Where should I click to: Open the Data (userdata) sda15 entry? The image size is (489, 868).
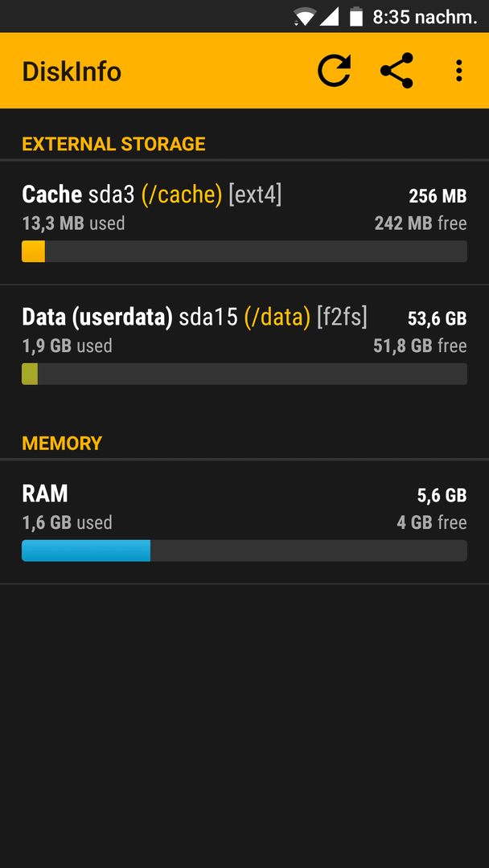pyautogui.click(x=244, y=346)
